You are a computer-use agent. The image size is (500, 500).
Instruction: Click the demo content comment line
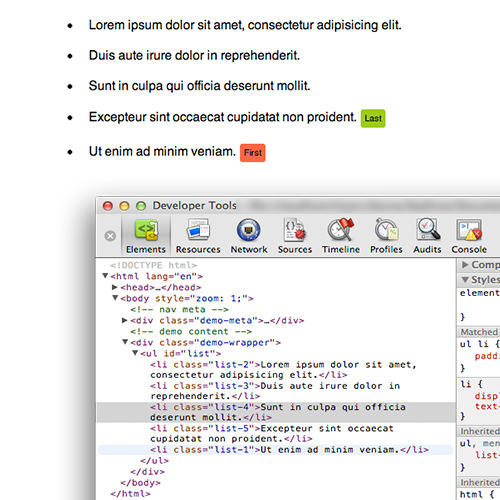[191, 332]
